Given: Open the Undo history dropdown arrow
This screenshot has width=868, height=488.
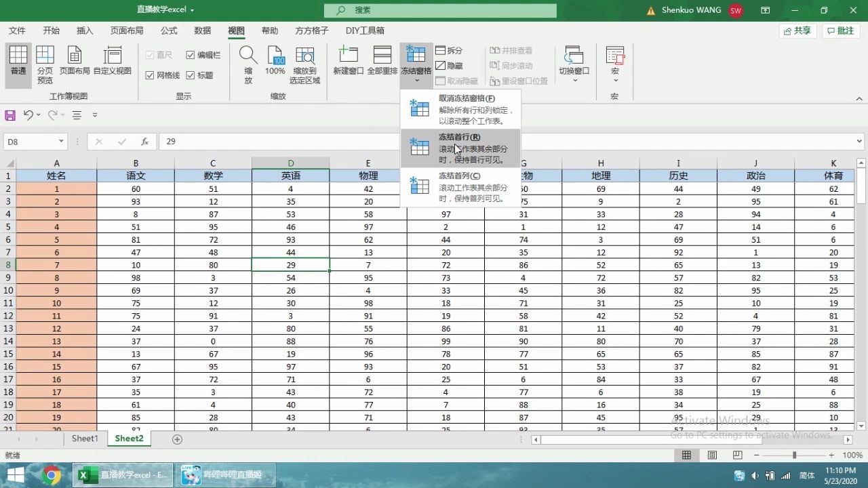Looking at the screenshot, I should pos(39,115).
